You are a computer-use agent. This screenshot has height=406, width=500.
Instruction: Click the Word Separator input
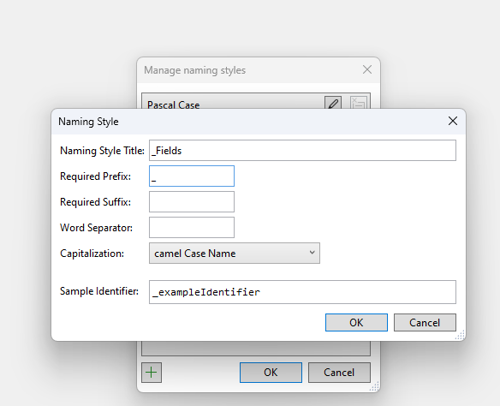(x=192, y=227)
